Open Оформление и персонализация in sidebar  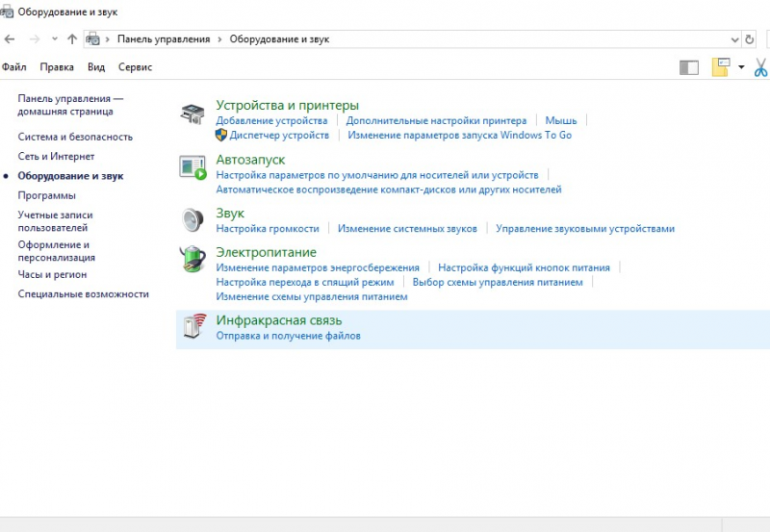(x=57, y=251)
